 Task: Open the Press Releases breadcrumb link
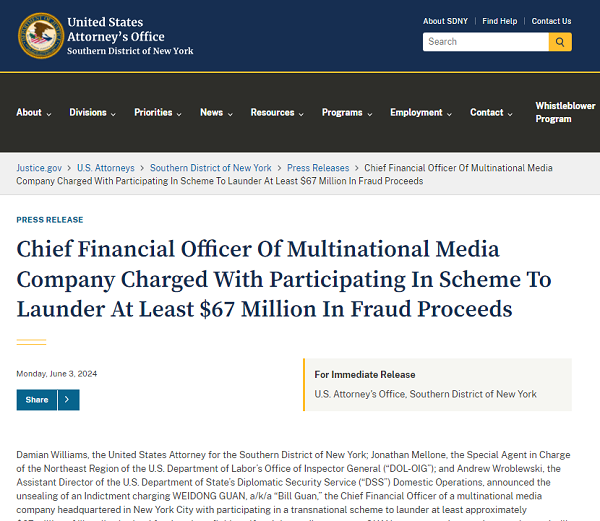click(x=318, y=168)
